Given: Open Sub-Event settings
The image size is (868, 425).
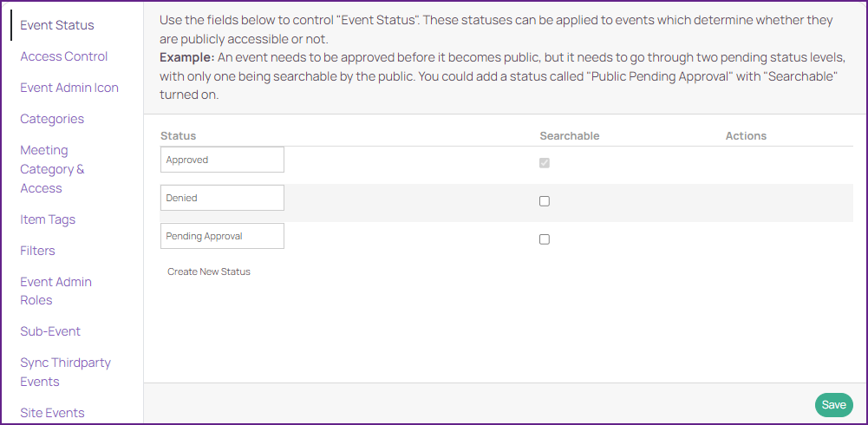Looking at the screenshot, I should [x=50, y=331].
